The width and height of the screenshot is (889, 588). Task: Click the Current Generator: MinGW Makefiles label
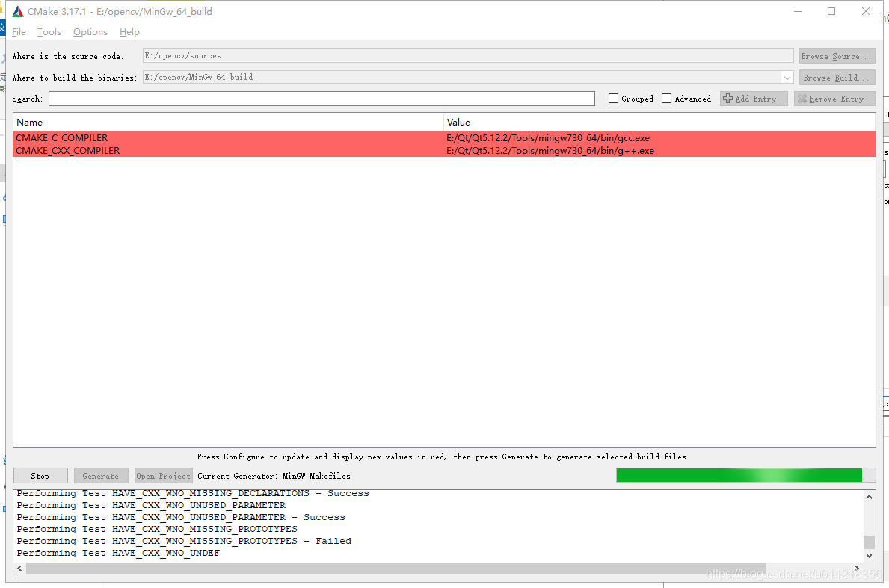click(x=274, y=476)
